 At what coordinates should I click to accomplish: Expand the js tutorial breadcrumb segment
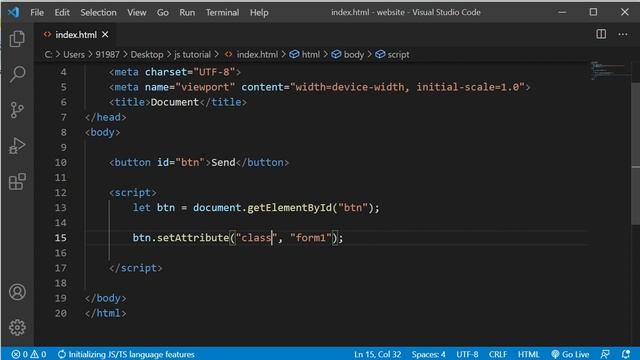pyautogui.click(x=192, y=55)
